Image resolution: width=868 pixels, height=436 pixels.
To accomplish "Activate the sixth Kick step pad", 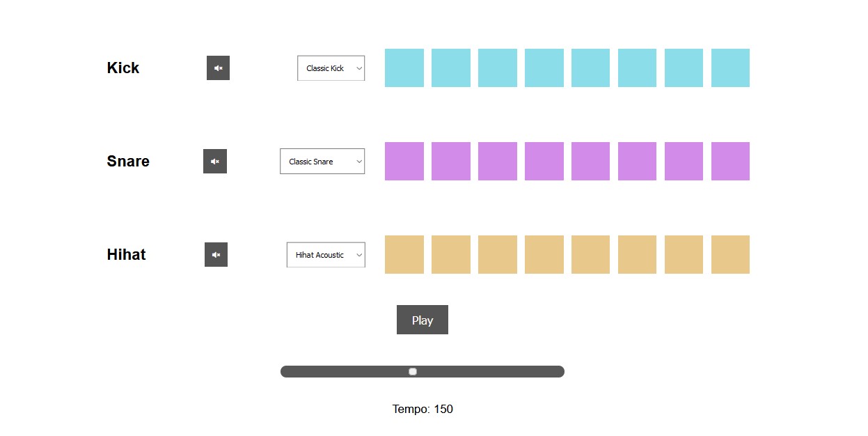I will (637, 68).
